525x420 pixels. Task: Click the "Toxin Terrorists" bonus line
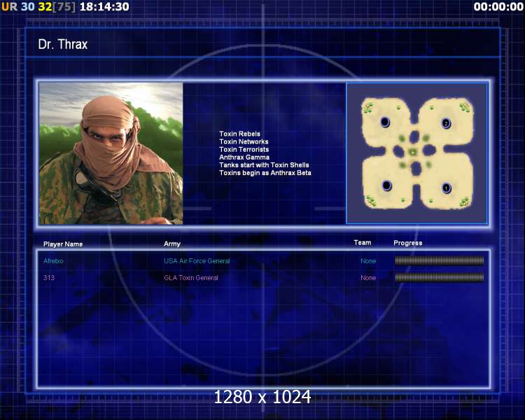coord(244,149)
